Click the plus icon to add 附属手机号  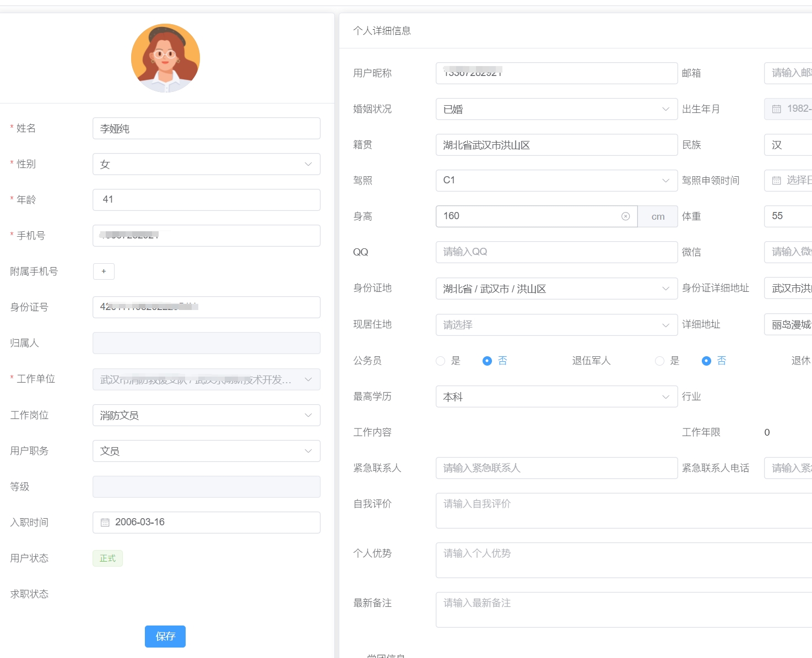click(104, 271)
